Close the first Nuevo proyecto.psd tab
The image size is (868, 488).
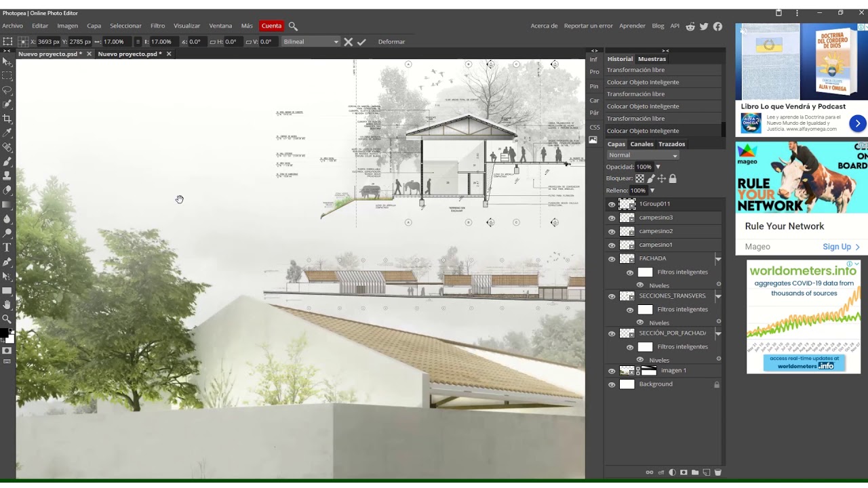(x=89, y=54)
